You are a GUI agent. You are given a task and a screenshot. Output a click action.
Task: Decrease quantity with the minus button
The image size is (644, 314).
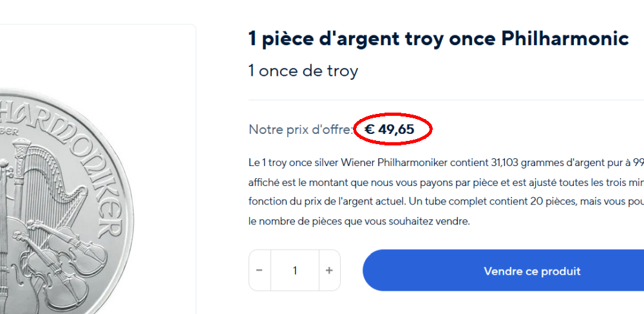(260, 270)
